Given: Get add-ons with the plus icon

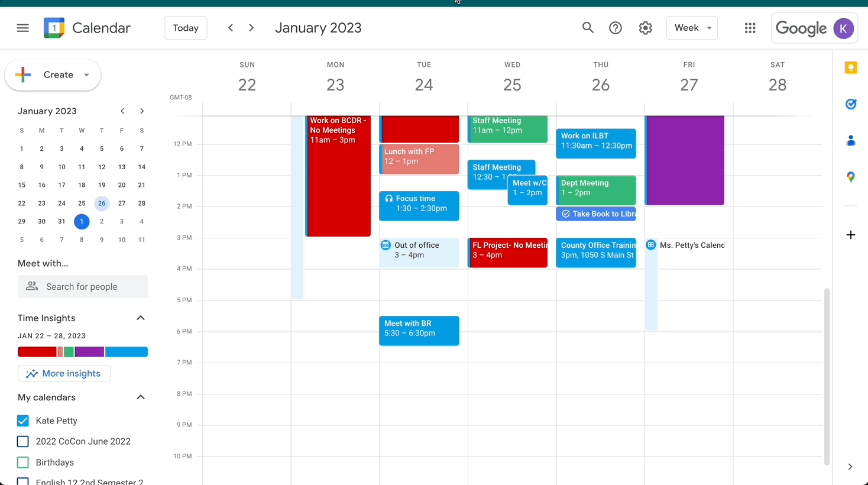Looking at the screenshot, I should point(851,235).
